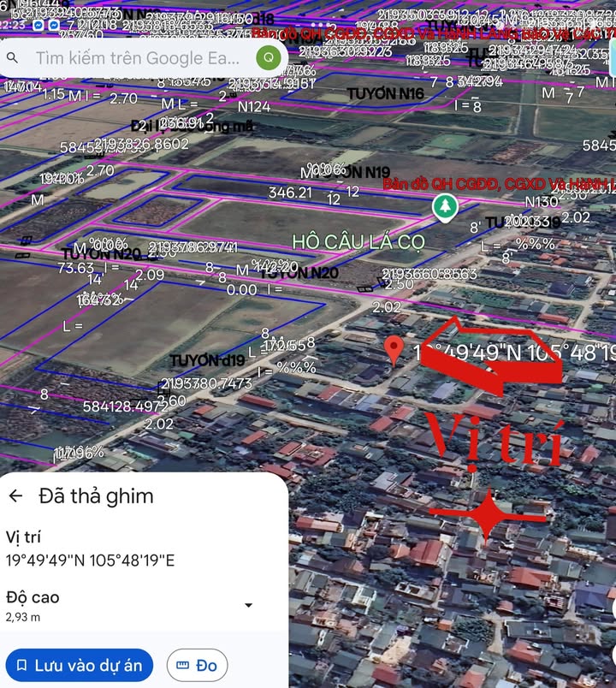This screenshot has width=616, height=688.
Task: Select the TUYẾN d19 road label
Action: (x=206, y=361)
